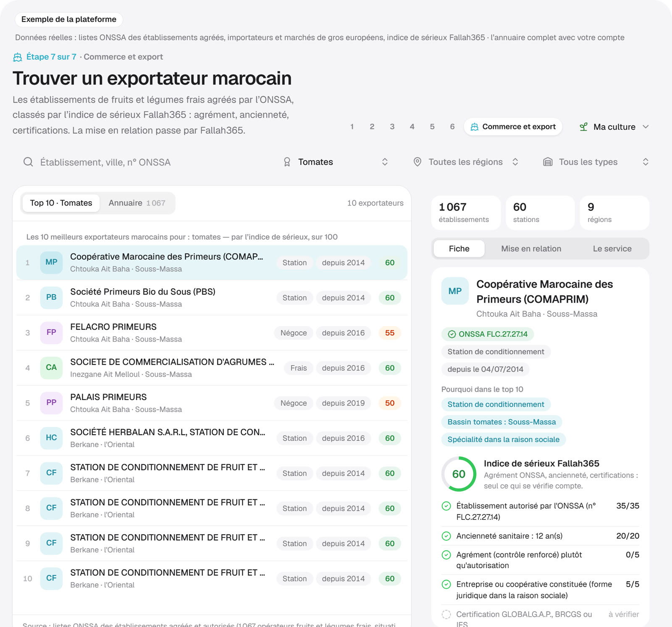Image resolution: width=672 pixels, height=627 pixels.
Task: Open the Mise en relation tab
Action: click(x=531, y=249)
